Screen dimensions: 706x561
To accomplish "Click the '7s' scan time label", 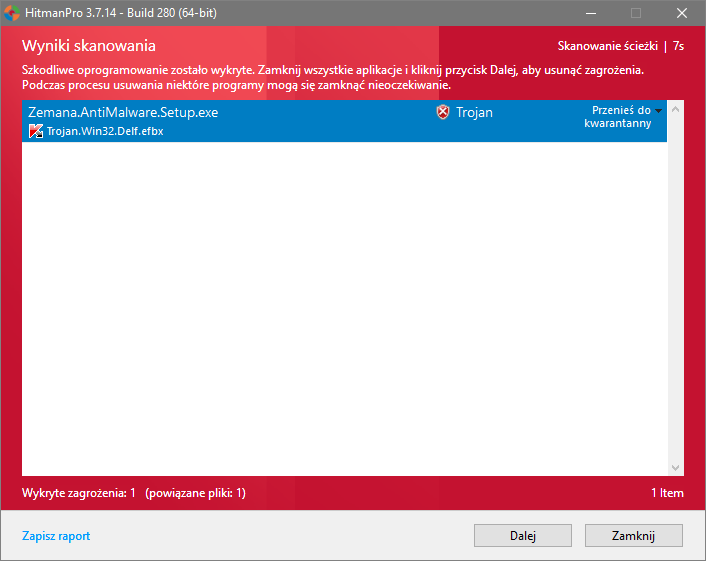I will click(678, 46).
